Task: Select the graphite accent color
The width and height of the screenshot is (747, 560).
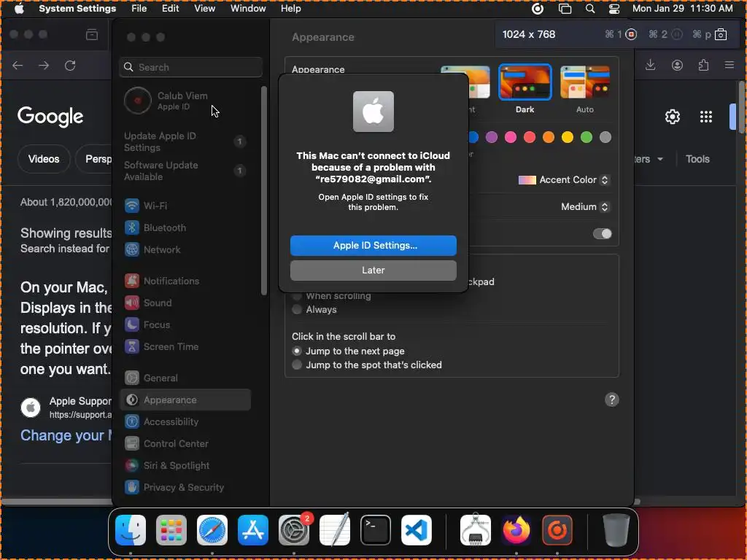Action: click(x=605, y=137)
